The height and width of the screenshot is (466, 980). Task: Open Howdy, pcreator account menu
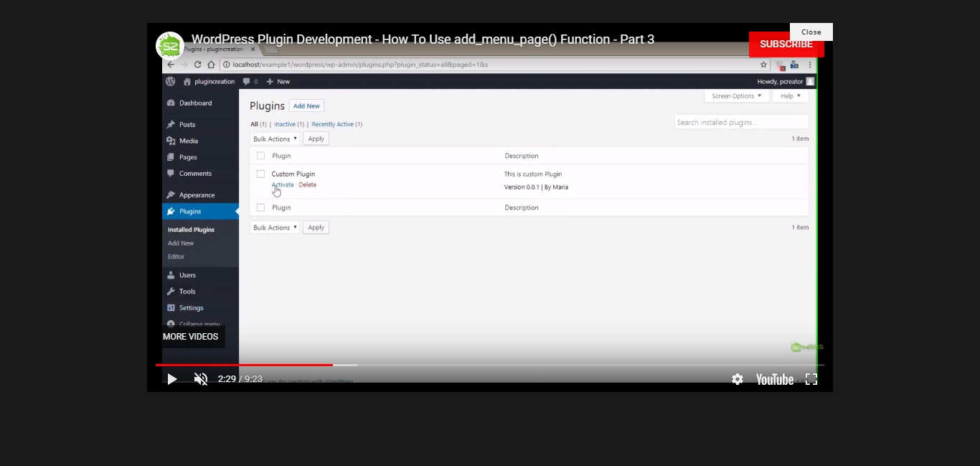pyautogui.click(x=786, y=82)
